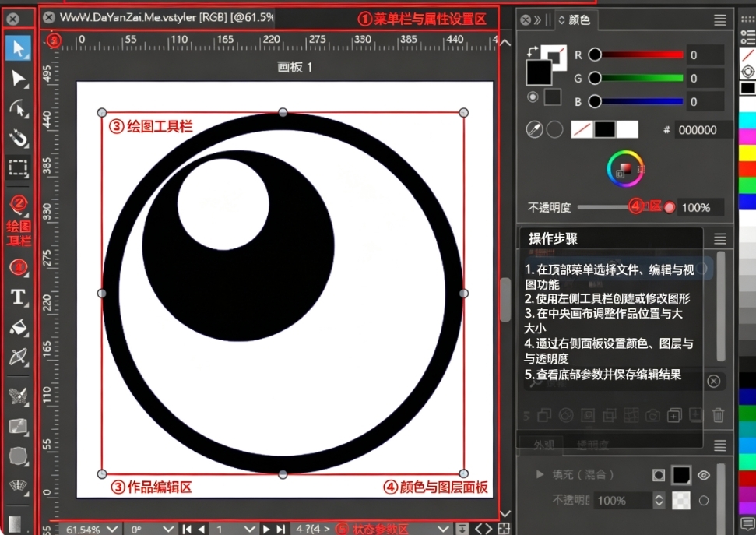Select the Text tool
Viewport: 756px width, 535px height.
tap(19, 297)
